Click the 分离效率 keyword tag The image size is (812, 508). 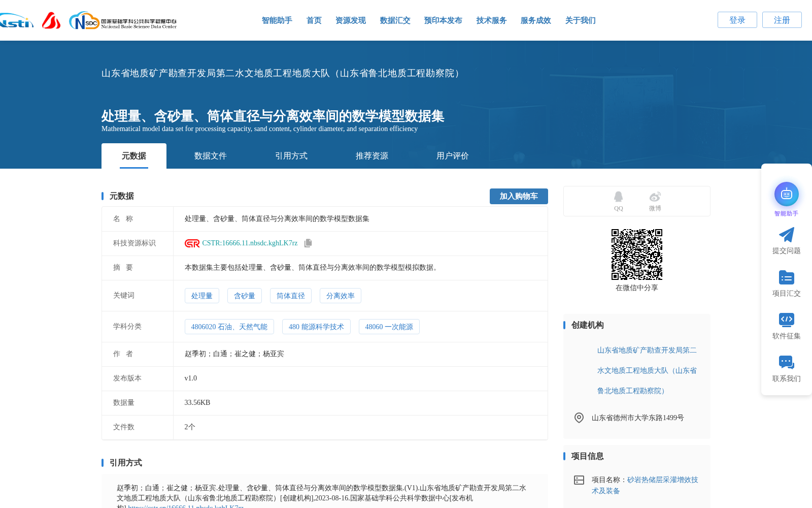pyautogui.click(x=340, y=296)
